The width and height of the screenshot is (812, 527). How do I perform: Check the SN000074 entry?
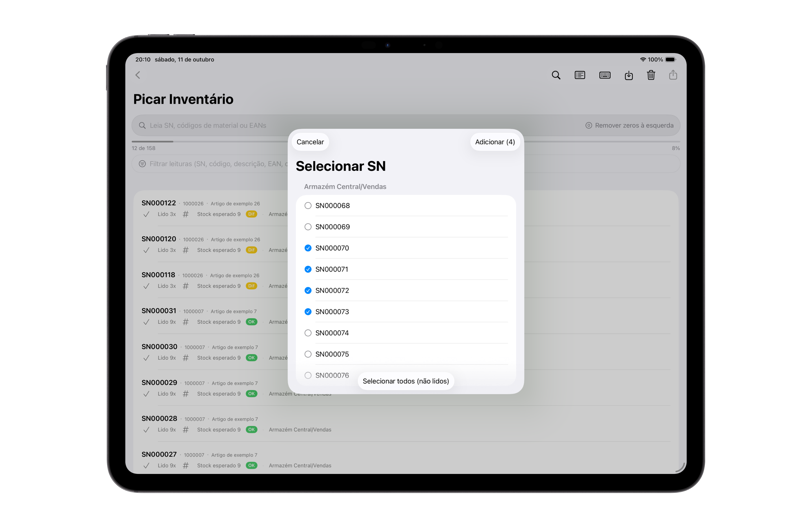point(308,333)
